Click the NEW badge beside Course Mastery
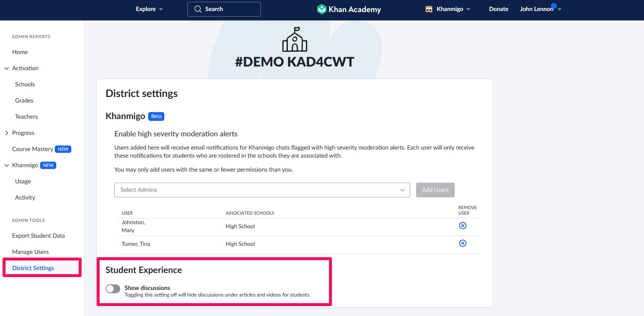The image size is (644, 316). pyautogui.click(x=63, y=149)
